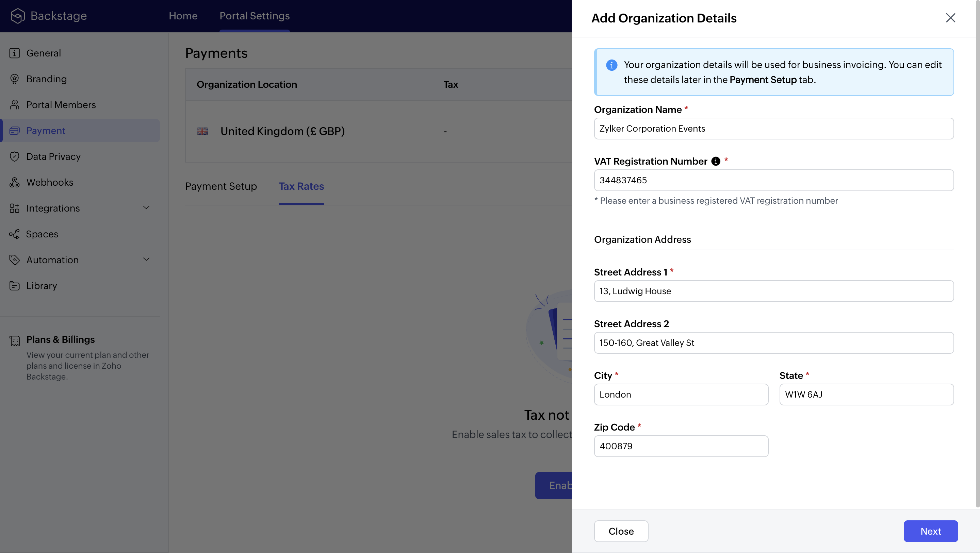Click the Branding badge icon
This screenshot has height=553, width=980.
click(14, 79)
